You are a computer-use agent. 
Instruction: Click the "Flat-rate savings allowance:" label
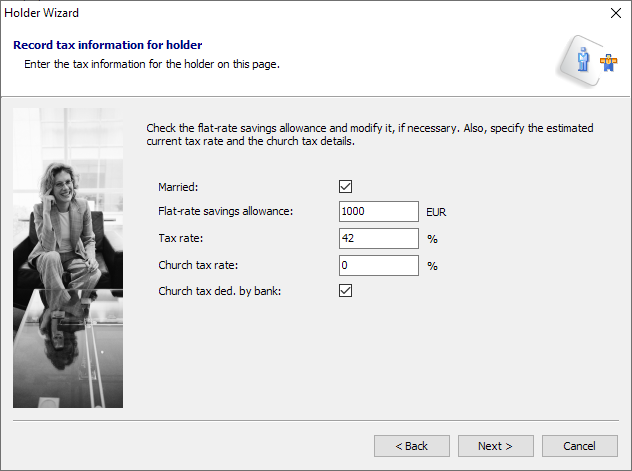(225, 212)
